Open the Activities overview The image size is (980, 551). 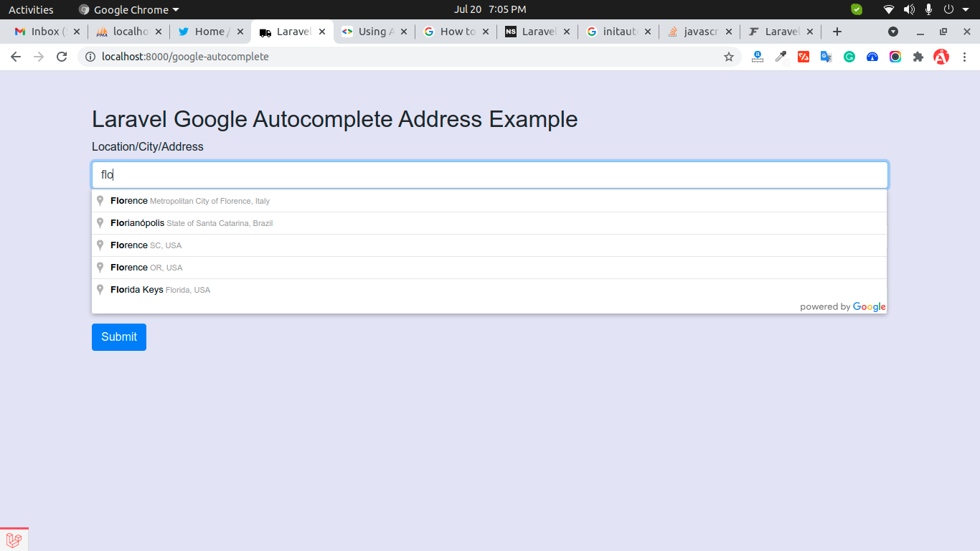31,9
